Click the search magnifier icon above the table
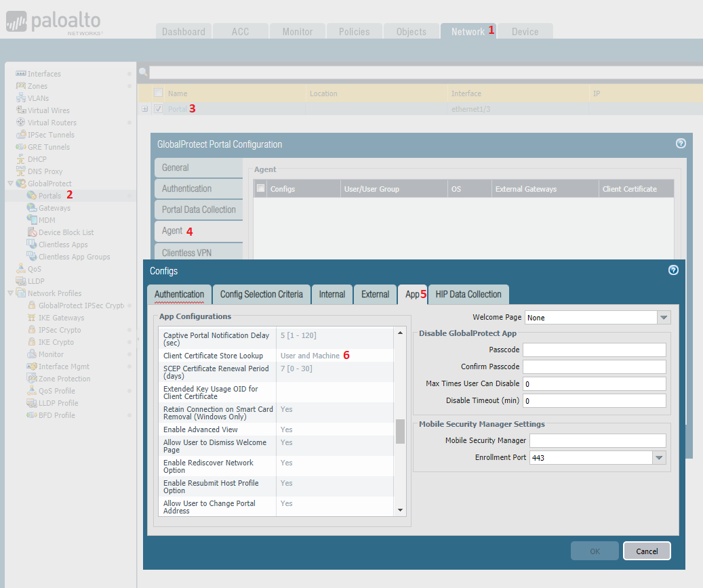 tap(142, 70)
